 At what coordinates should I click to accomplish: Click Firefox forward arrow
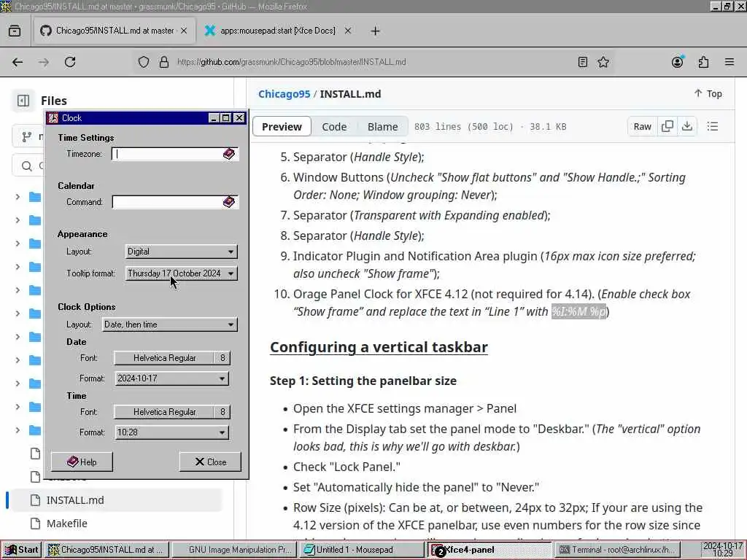coord(44,62)
